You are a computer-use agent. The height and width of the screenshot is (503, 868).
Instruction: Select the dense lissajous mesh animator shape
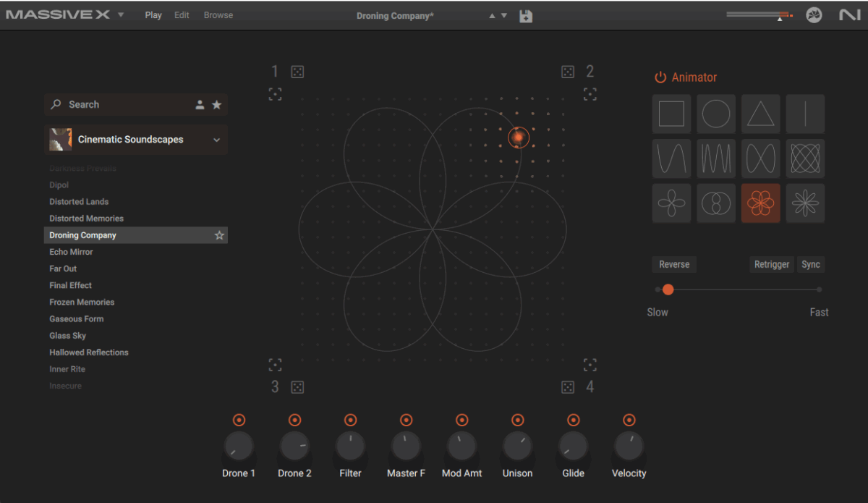click(x=805, y=158)
